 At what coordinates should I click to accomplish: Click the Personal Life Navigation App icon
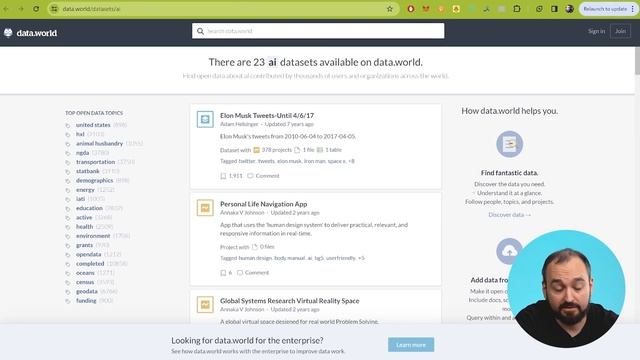205,208
